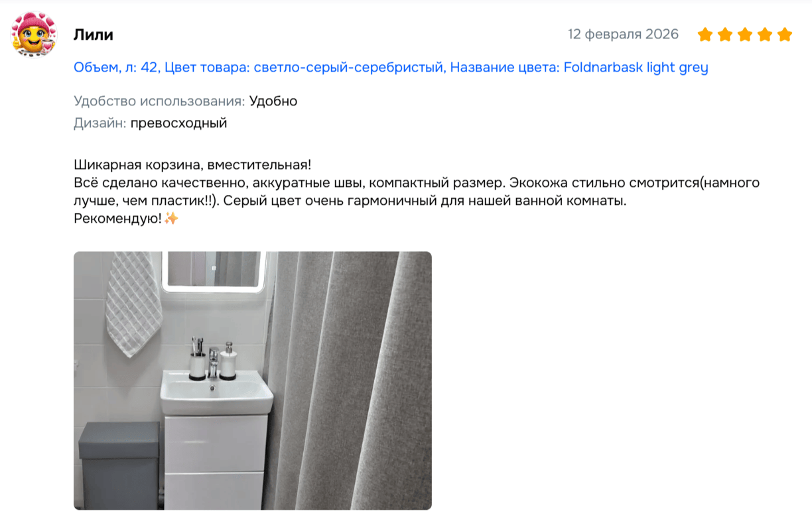Click the fifth rating star
The image size is (812, 529).
785,34
